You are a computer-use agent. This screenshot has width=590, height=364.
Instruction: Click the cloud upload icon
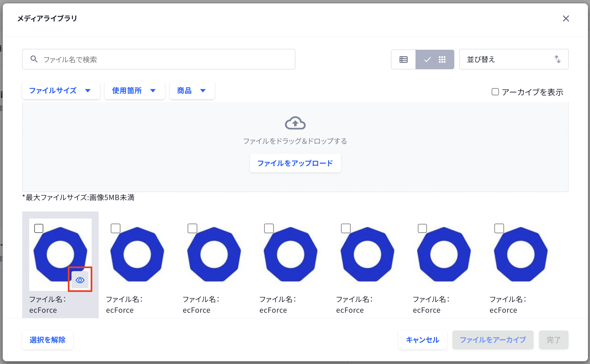pyautogui.click(x=295, y=123)
